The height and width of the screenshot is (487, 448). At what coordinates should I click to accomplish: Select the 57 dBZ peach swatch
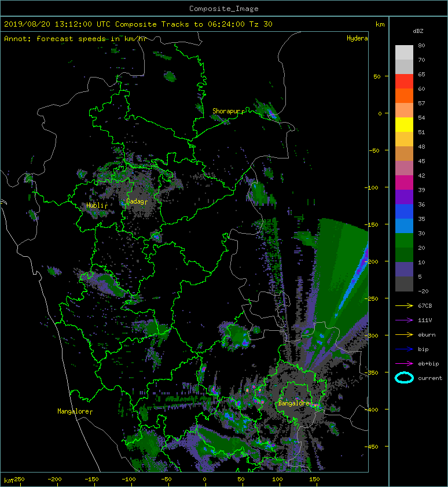tap(404, 110)
